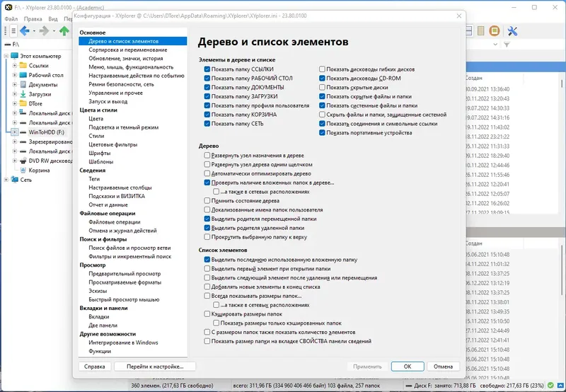Screen dimensions: 566x392
Task: Click the blue Back arrow in XYplorer toolbar
Action: click(25, 31)
